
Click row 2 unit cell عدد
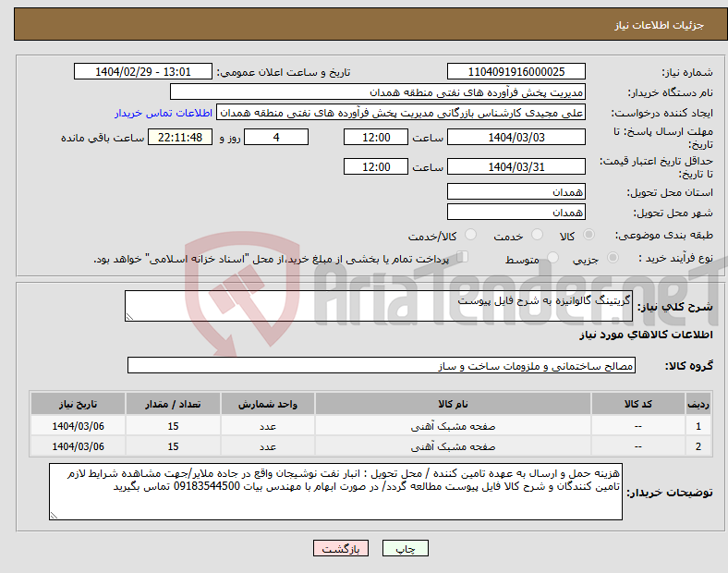tap(268, 446)
